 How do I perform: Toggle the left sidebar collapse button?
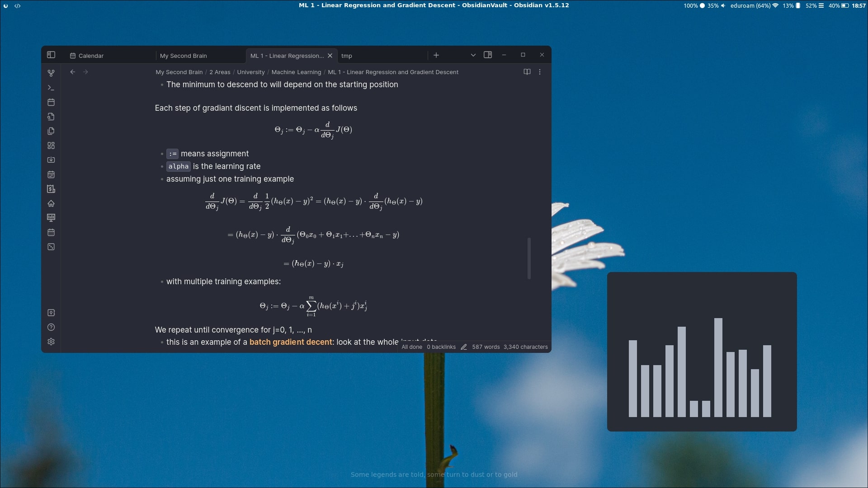pos(51,55)
